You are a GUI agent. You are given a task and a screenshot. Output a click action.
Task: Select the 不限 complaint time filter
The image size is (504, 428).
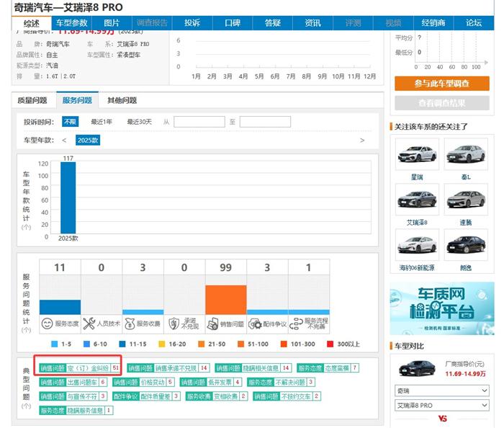pos(70,122)
